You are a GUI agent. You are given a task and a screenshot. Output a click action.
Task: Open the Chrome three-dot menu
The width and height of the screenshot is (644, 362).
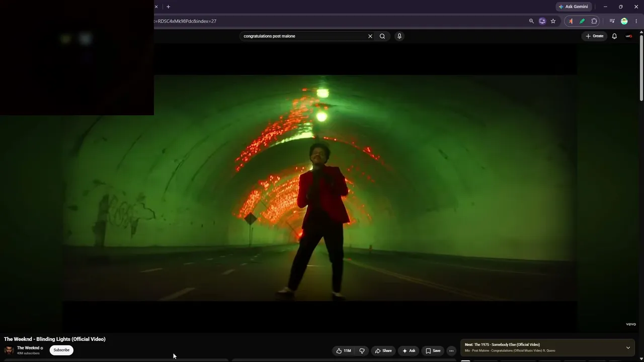click(x=636, y=21)
